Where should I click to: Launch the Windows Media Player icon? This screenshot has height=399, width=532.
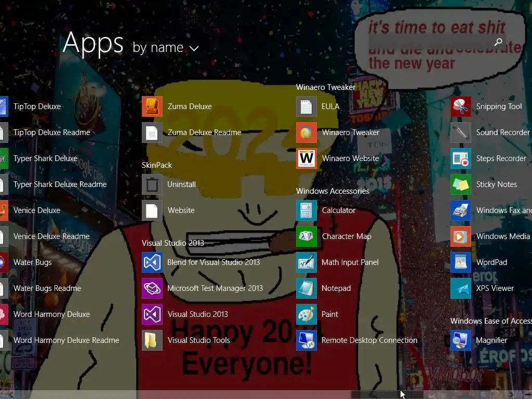point(461,236)
